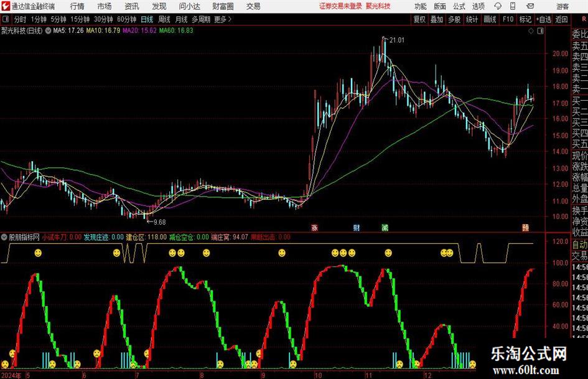This screenshot has width=588, height=379.
Task: Open the 资讯 menu
Action: click(132, 6)
